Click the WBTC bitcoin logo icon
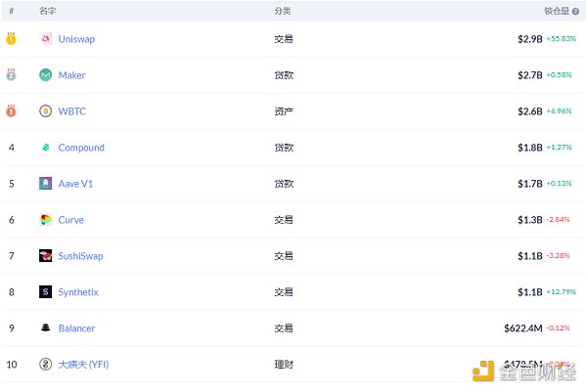Screen dimensions: 587x392 click(x=45, y=111)
